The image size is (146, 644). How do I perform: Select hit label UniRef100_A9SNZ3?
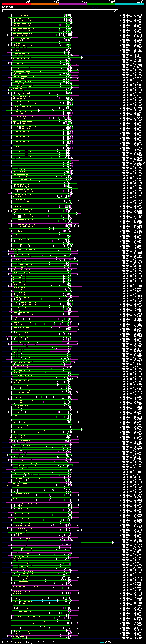point(131,392)
